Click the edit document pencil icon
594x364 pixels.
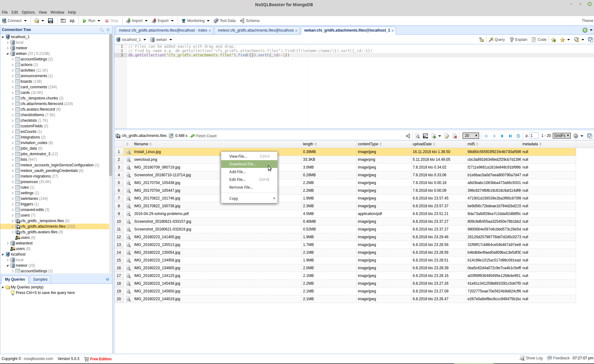[447, 136]
